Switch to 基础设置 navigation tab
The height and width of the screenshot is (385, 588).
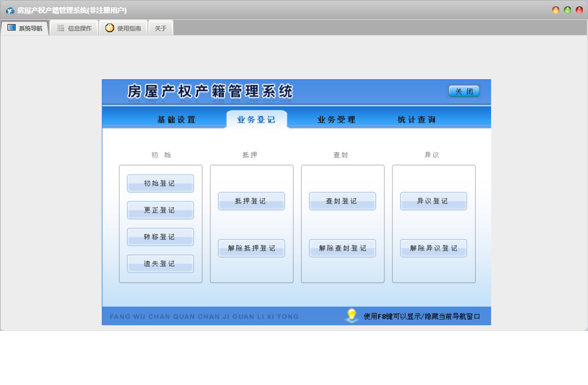coord(176,119)
